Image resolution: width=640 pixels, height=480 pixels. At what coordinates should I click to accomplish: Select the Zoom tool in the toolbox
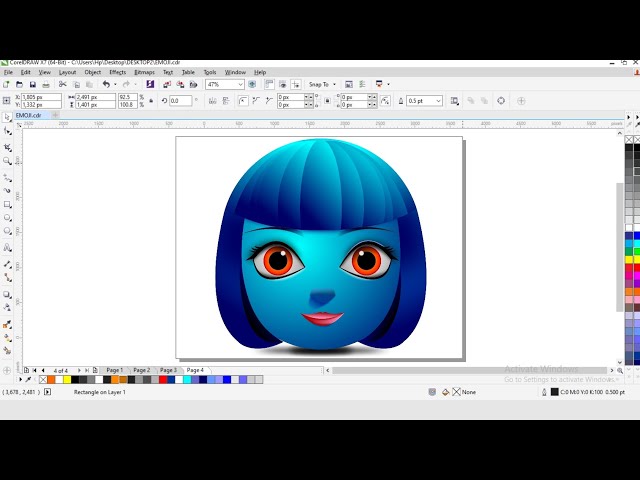click(x=7, y=161)
